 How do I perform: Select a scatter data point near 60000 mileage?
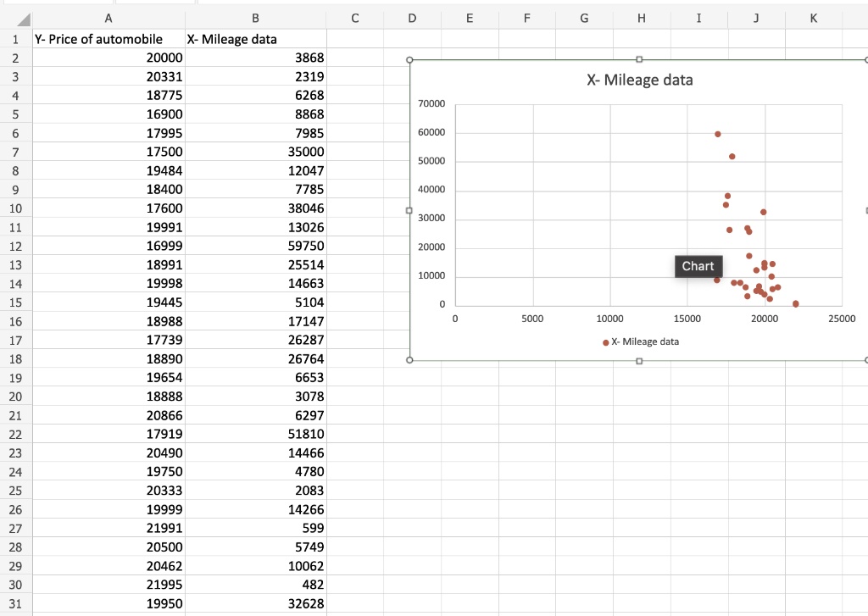716,133
